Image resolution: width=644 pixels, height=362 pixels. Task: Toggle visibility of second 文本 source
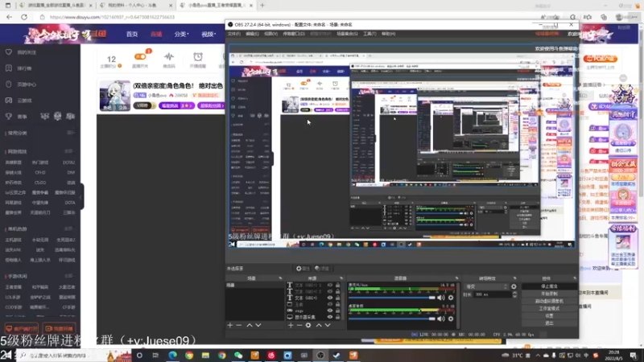(x=330, y=291)
